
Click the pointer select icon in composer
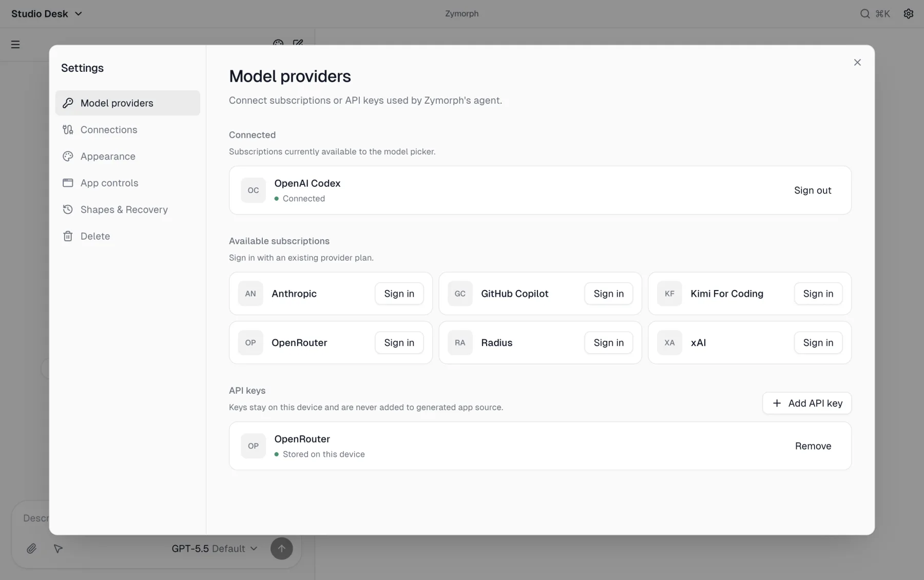[x=58, y=549]
